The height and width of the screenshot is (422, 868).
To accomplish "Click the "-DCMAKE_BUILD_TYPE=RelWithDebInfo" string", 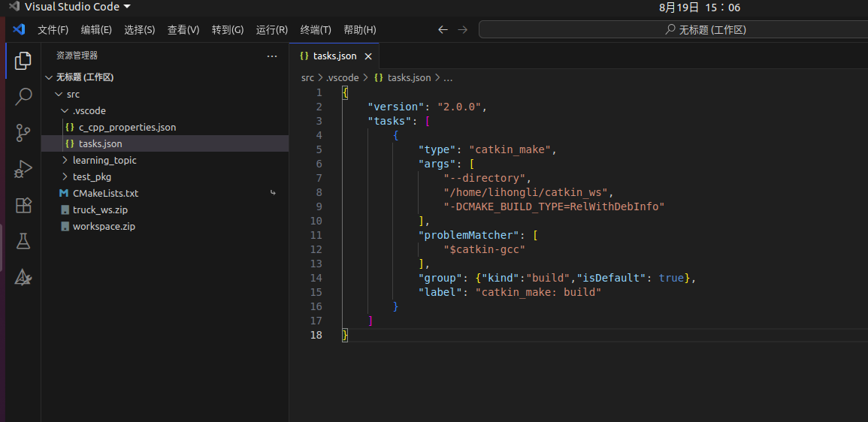I will coord(554,207).
